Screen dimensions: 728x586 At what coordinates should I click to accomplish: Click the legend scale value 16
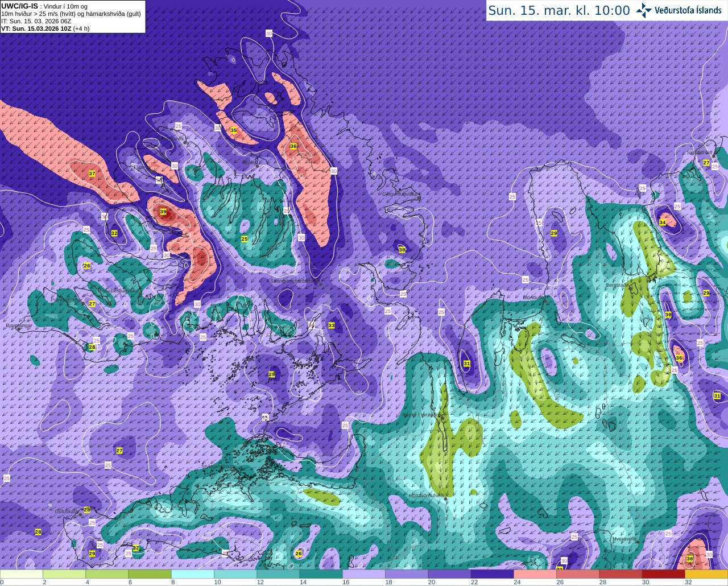(345, 582)
